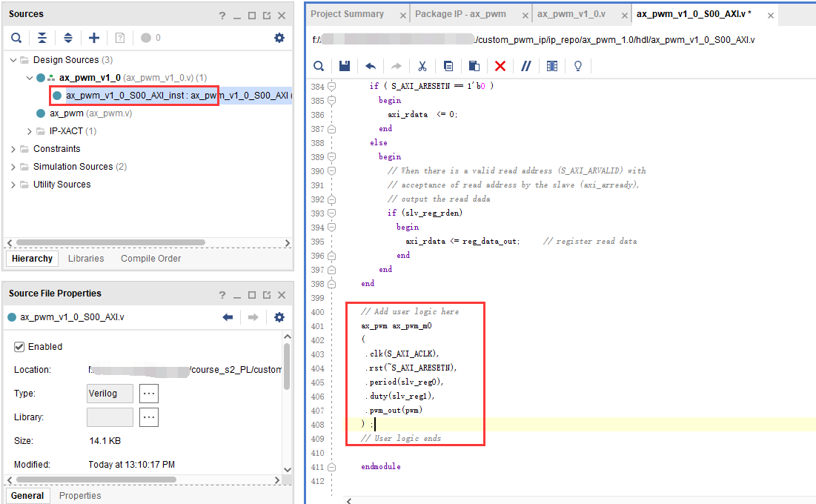Collapse the ax_pwm_v1_0 module node
This screenshot has height=504, width=816.
(x=30, y=78)
